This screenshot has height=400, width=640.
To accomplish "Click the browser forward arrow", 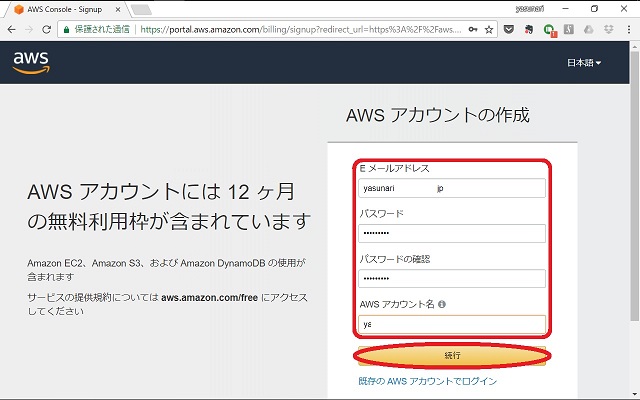I will coord(29,29).
